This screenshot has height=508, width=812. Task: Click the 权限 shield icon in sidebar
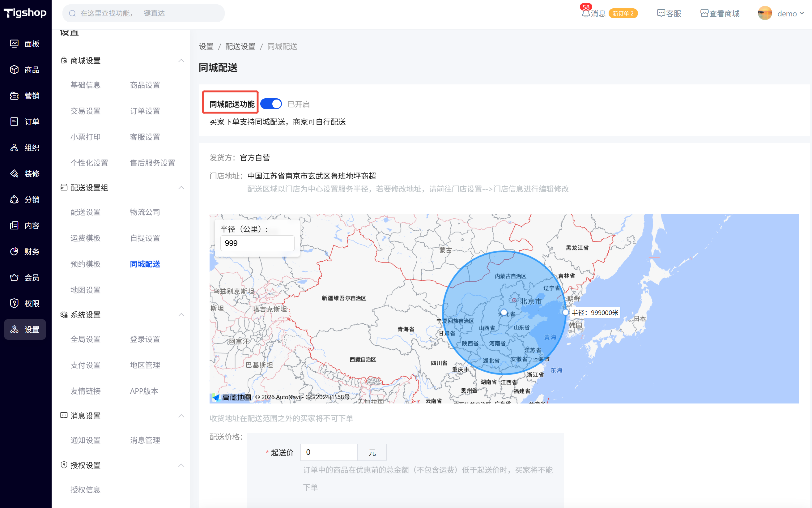point(14,303)
